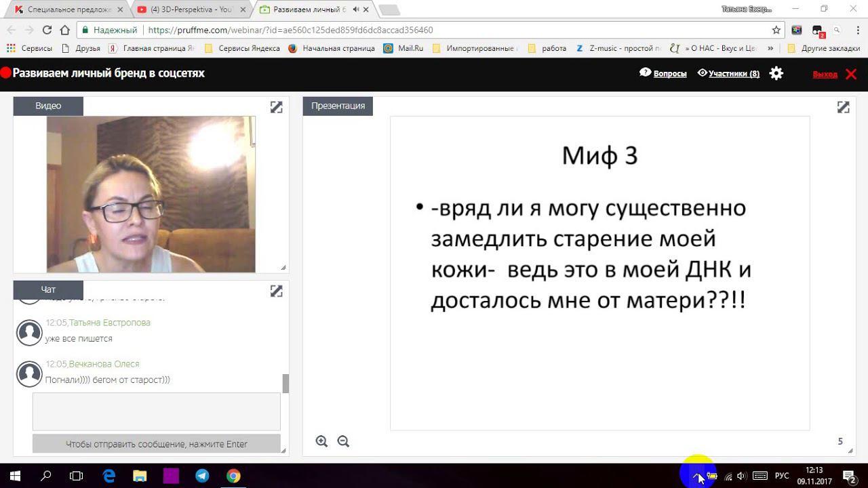Open webinar settings gear
The height and width of the screenshot is (488, 868).
click(x=776, y=73)
